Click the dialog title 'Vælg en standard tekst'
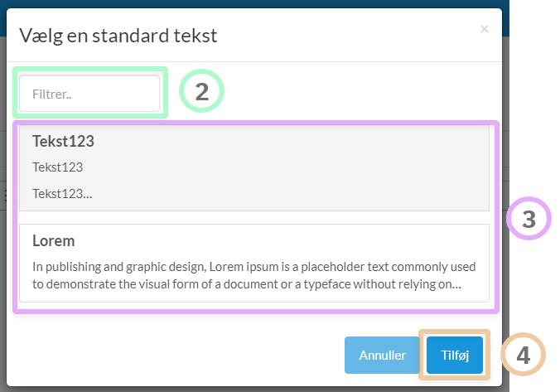Viewport: 560px width, 392px height. pos(118,35)
